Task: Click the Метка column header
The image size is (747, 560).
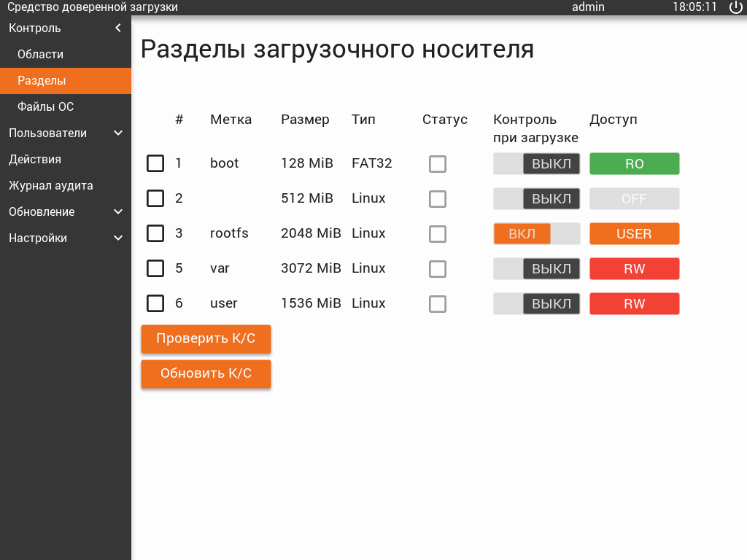Action: [231, 120]
